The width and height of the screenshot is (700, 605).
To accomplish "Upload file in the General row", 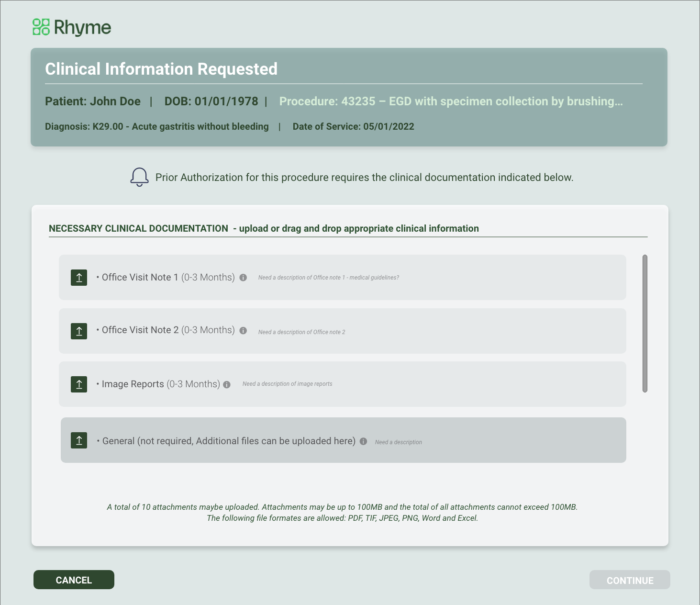I will (x=79, y=440).
